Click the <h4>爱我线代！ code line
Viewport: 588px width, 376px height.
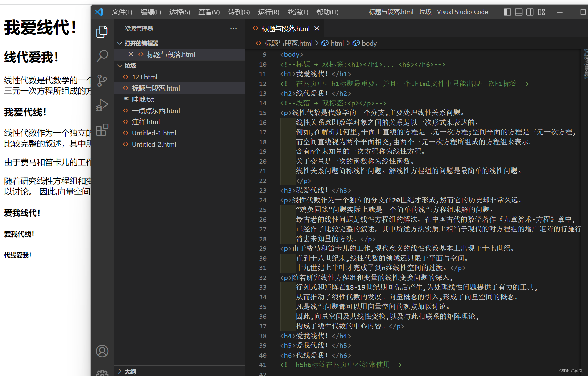[315, 336]
